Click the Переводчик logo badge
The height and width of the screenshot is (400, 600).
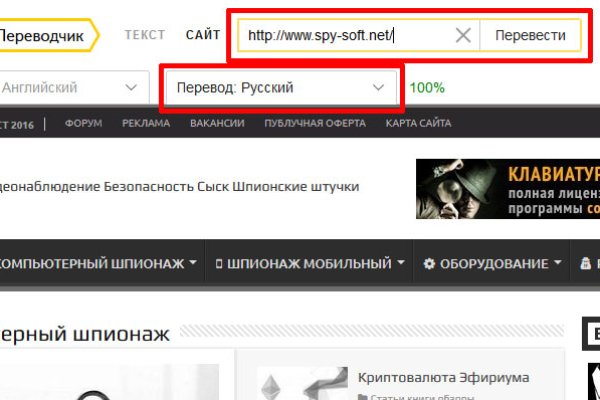coord(45,35)
